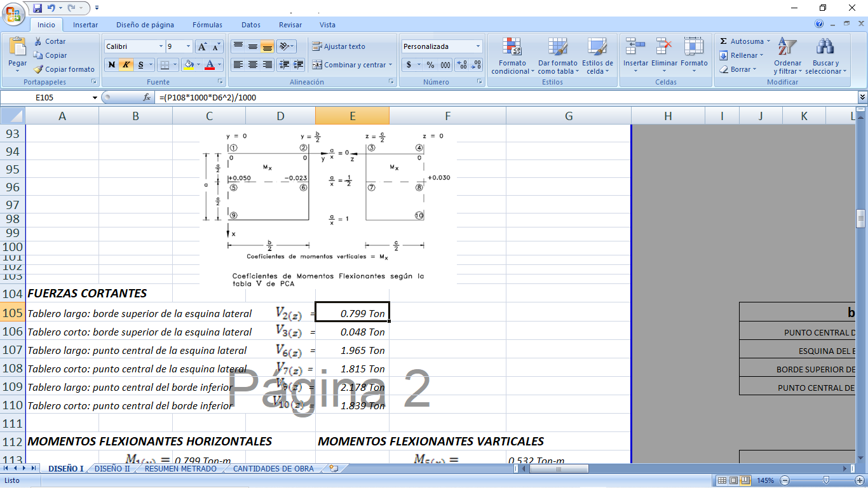This screenshot has height=488, width=868.
Task: Open Ordenar y filtrar menu
Action: [x=787, y=56]
